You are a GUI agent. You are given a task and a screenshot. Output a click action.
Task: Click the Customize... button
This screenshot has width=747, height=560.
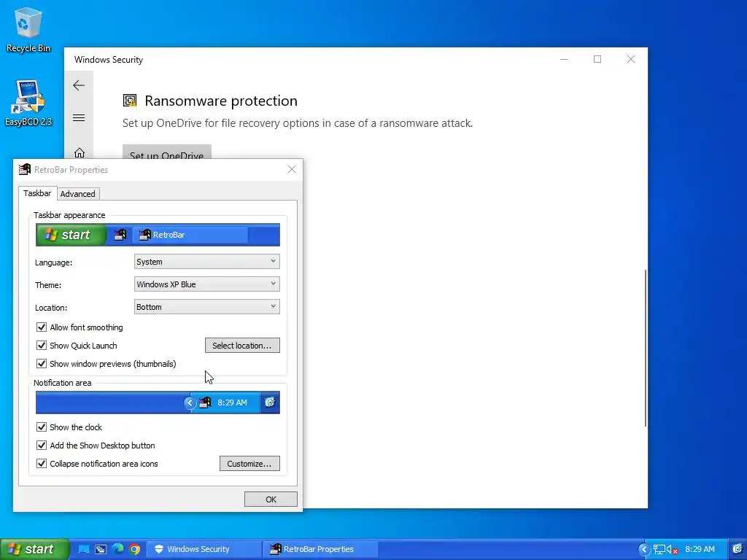click(249, 463)
